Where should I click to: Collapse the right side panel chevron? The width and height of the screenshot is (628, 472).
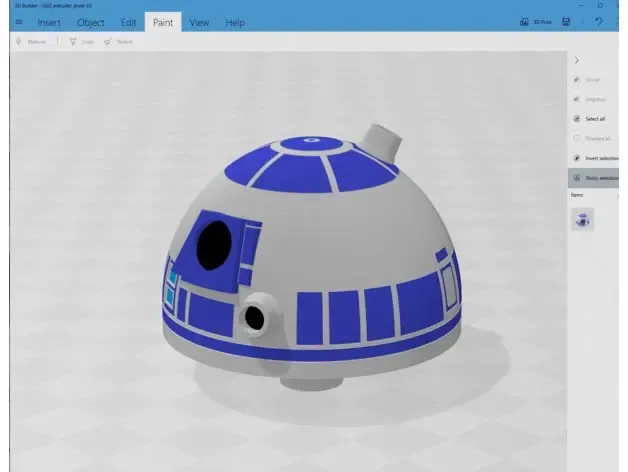pos(577,60)
